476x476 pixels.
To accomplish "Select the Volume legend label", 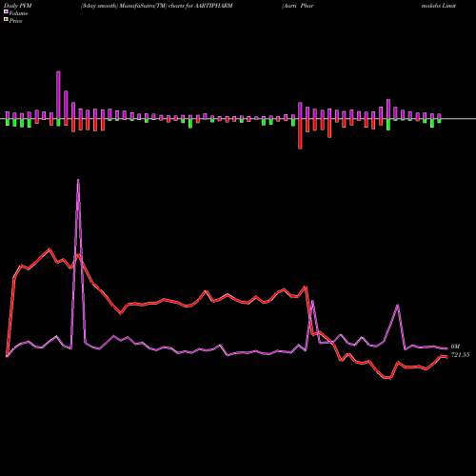I will coord(18,13).
